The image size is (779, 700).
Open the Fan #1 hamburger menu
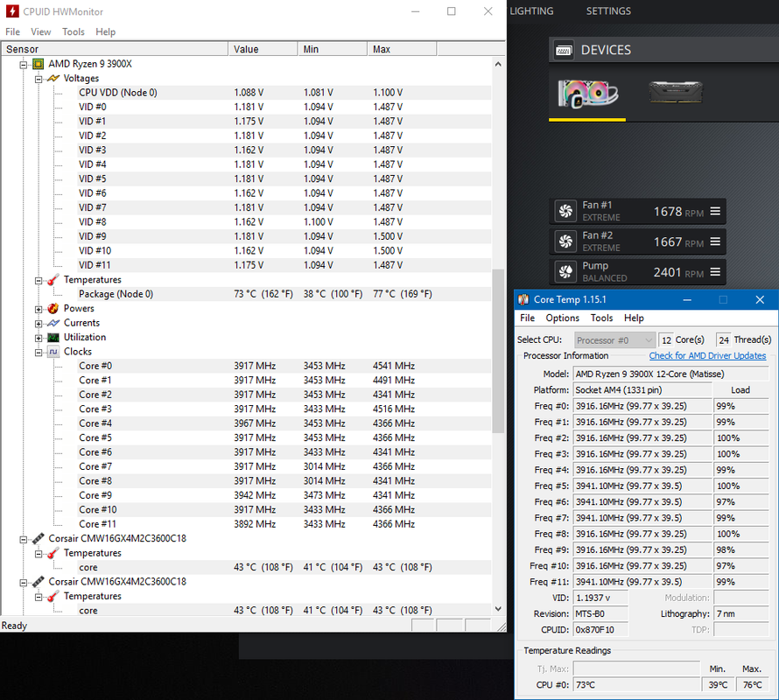(715, 211)
